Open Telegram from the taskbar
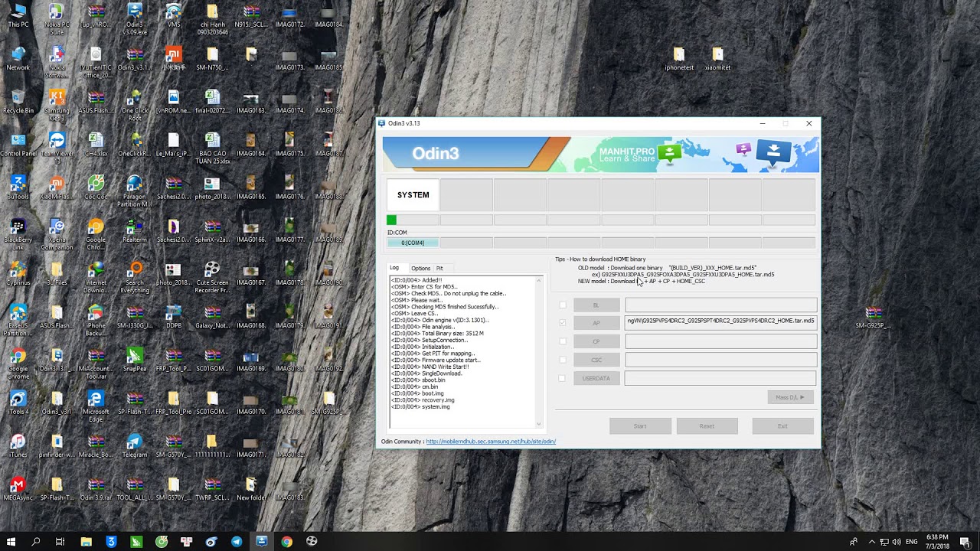This screenshot has width=980, height=551. (x=237, y=542)
